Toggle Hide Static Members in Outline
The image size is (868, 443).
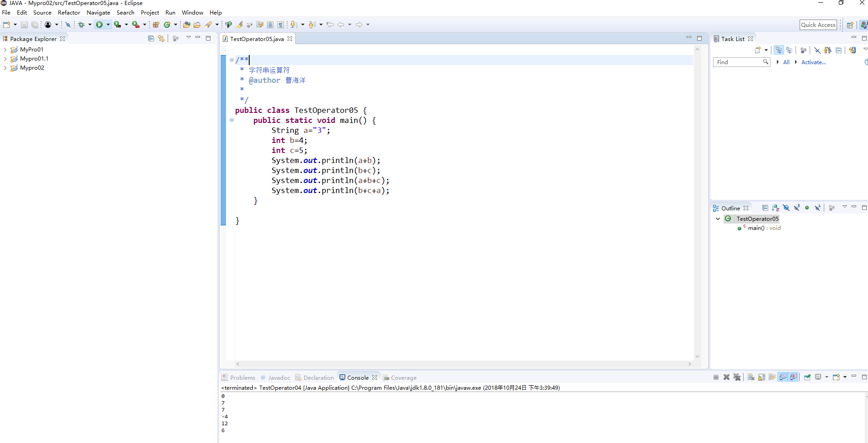click(796, 208)
